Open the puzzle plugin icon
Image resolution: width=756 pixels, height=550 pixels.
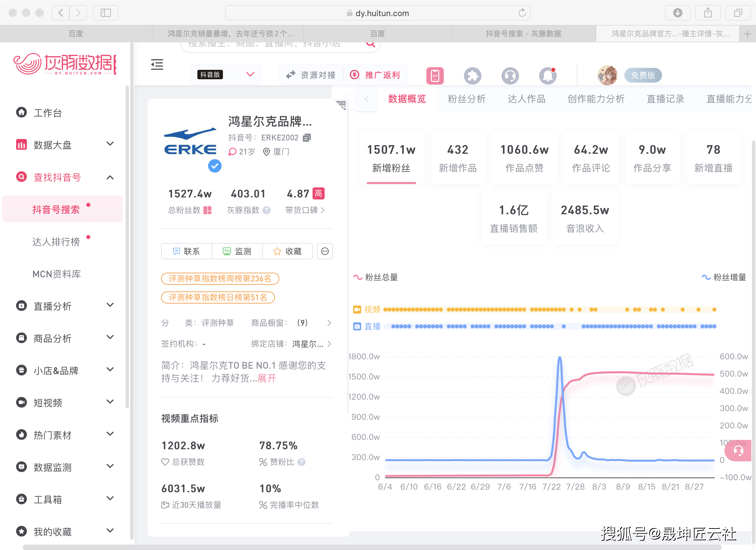pyautogui.click(x=472, y=76)
